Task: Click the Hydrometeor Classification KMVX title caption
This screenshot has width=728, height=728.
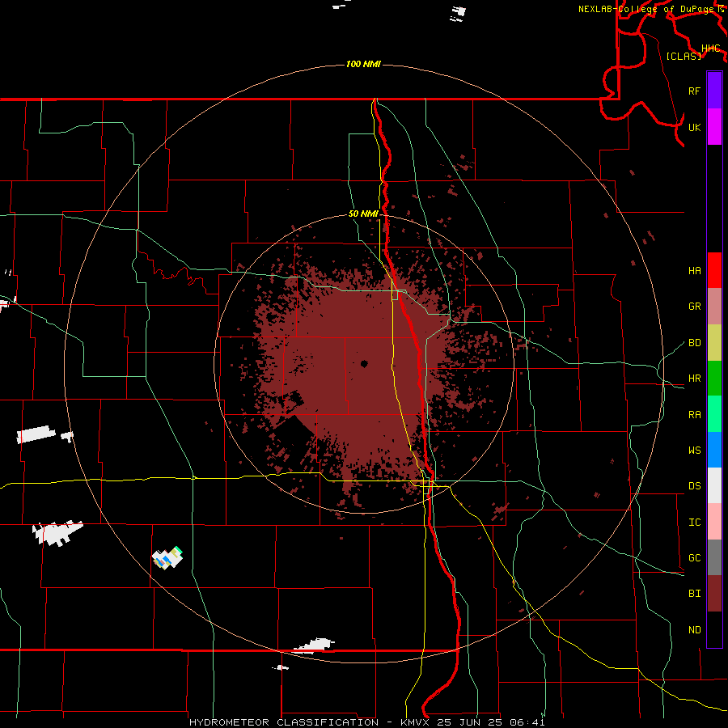Action: pyautogui.click(x=366, y=722)
